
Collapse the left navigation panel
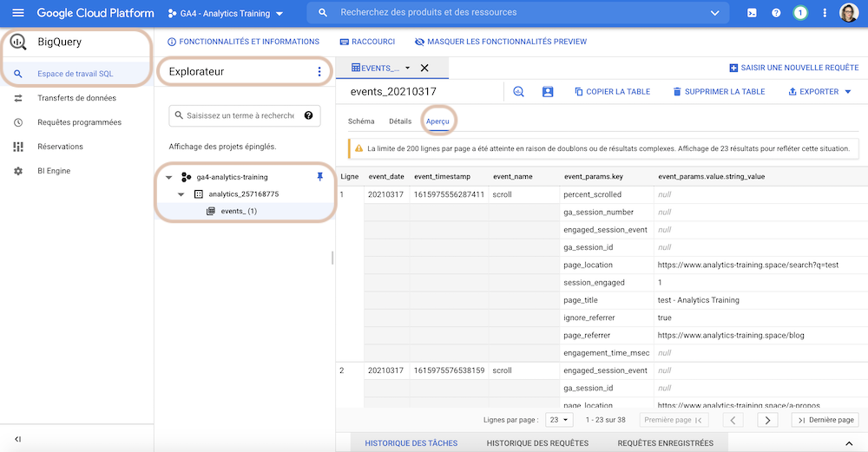click(x=17, y=439)
